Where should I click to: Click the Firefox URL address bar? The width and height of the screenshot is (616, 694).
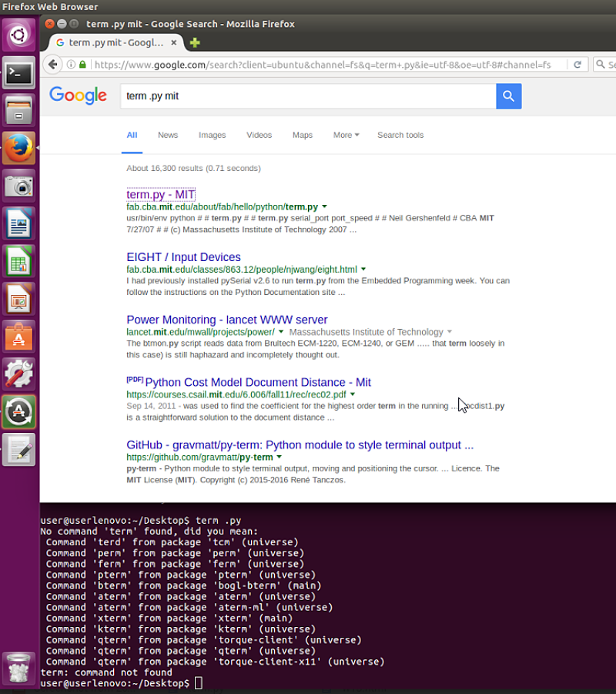coord(323,65)
